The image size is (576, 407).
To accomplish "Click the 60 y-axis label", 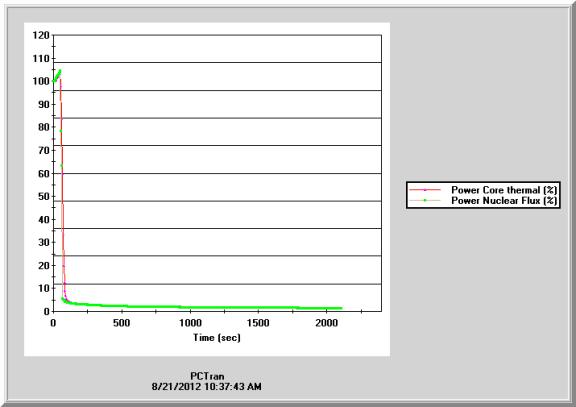I will click(44, 173).
